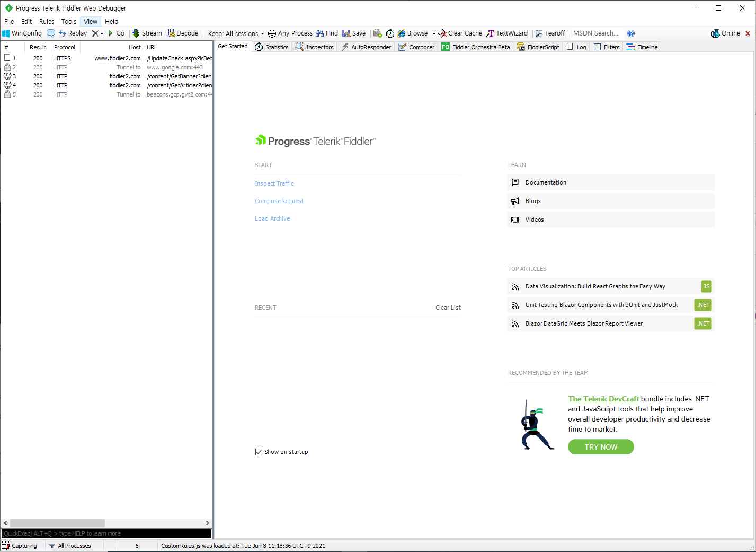This screenshot has width=756, height=552.
Task: Launch browser with Browse button
Action: [x=413, y=33]
